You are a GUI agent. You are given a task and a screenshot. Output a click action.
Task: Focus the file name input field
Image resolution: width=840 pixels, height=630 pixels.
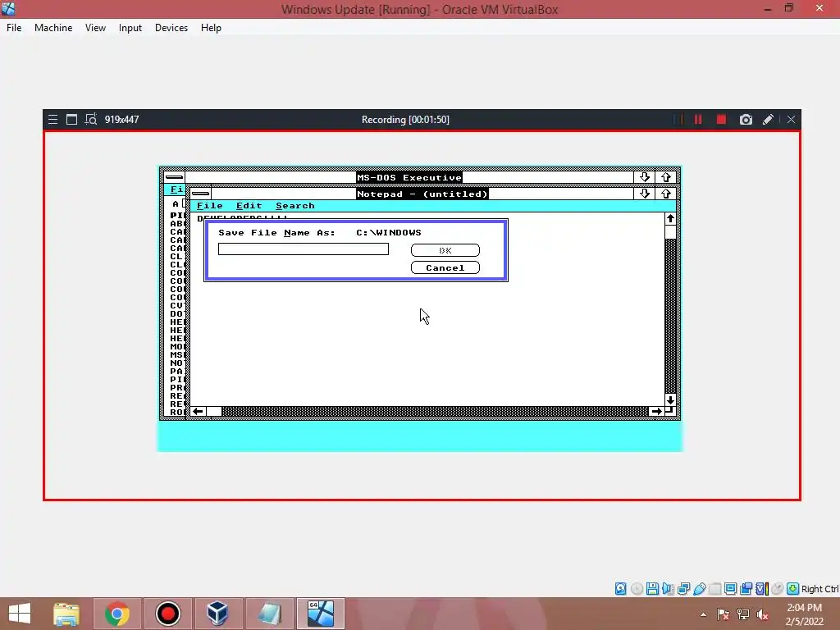point(304,249)
